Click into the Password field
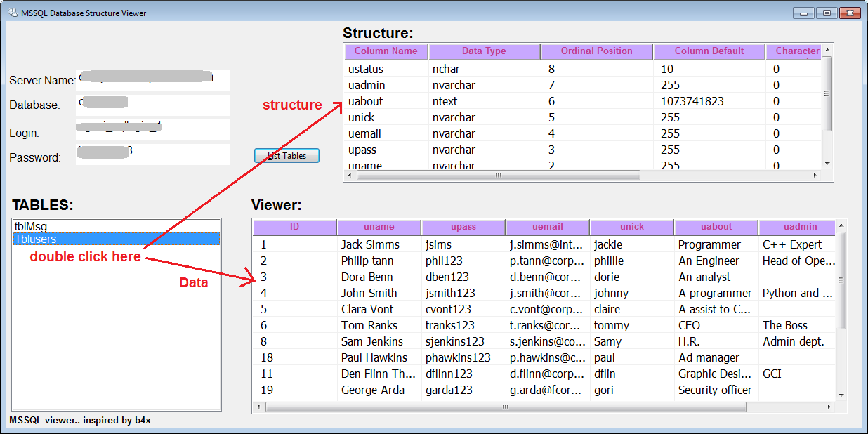Screen dimensions: 868x434 tap(153, 154)
